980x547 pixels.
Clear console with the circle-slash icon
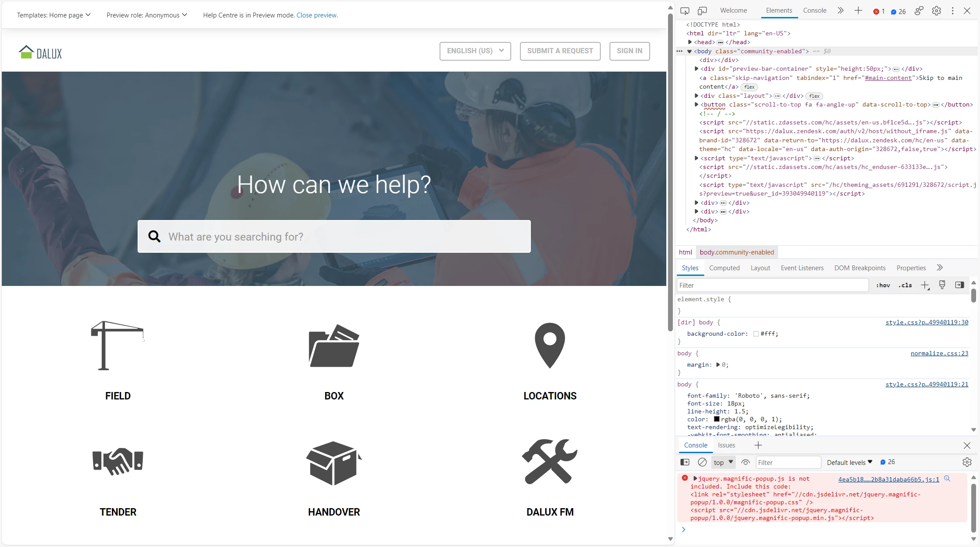coord(702,462)
